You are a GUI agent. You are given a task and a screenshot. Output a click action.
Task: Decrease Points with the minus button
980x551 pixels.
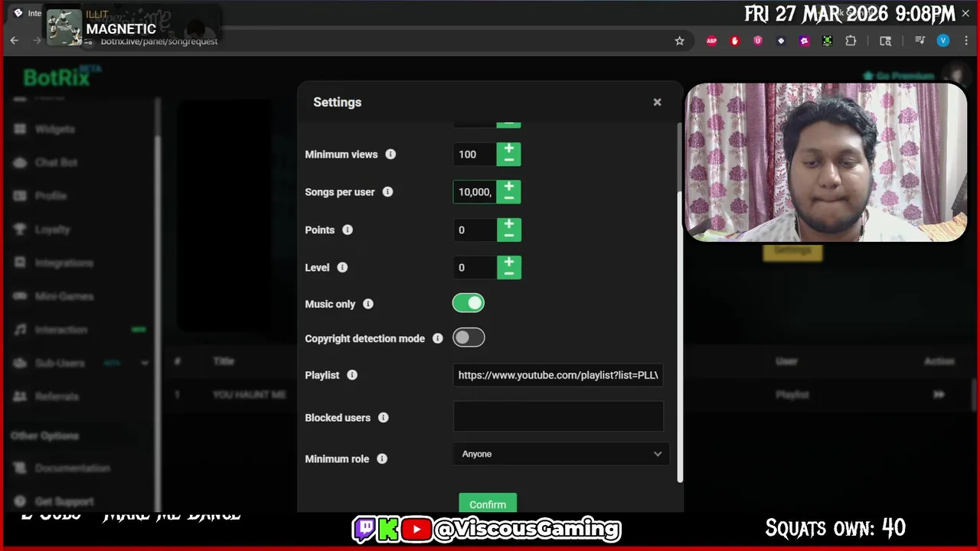tap(509, 236)
